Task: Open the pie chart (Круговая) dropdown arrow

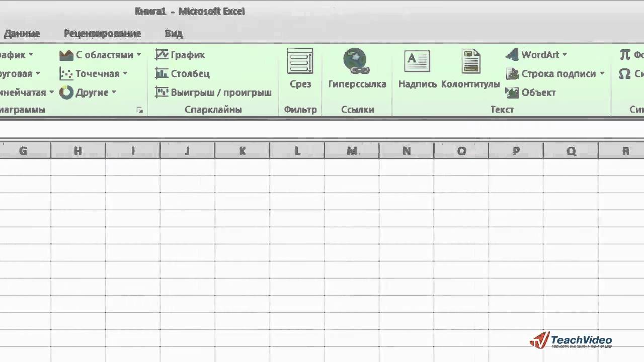Action: click(38, 73)
